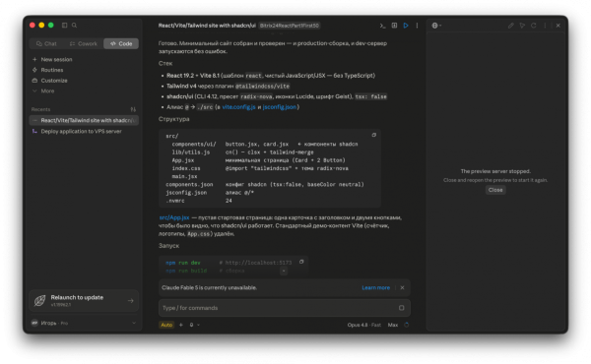
Task: Click the pencil edit icon in preview
Action: [510, 26]
